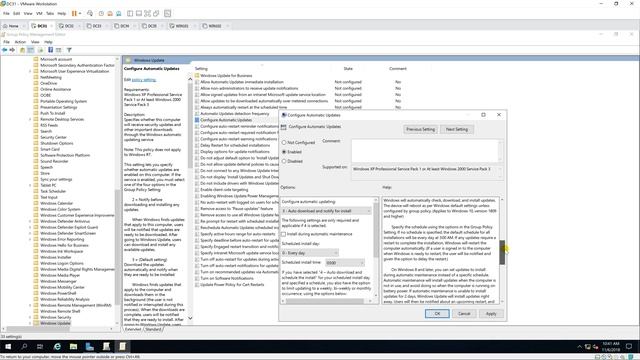Open Server Manager from the taskbar
Screen dimensions: 640x360
click(90, 347)
